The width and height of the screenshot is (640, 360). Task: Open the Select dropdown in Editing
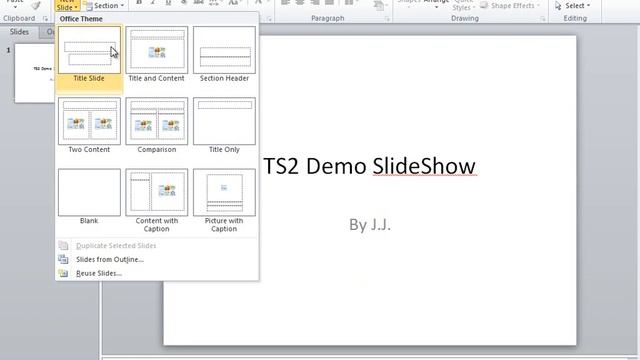573,6
